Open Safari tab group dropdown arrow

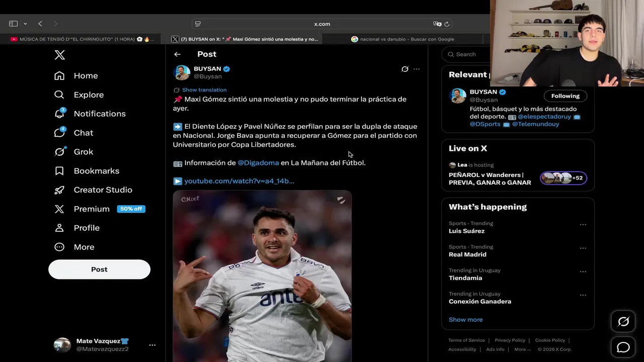(x=25, y=24)
